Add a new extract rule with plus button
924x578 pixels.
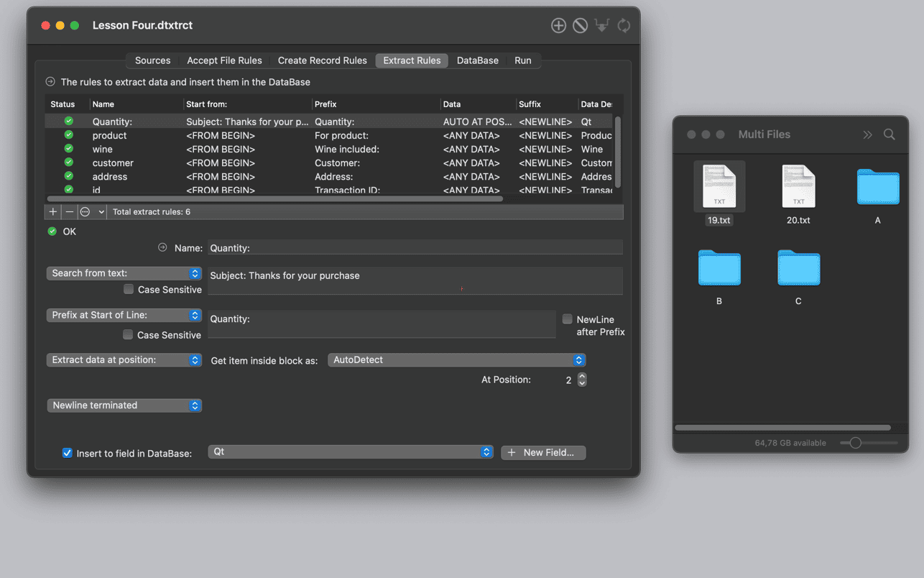pyautogui.click(x=53, y=212)
